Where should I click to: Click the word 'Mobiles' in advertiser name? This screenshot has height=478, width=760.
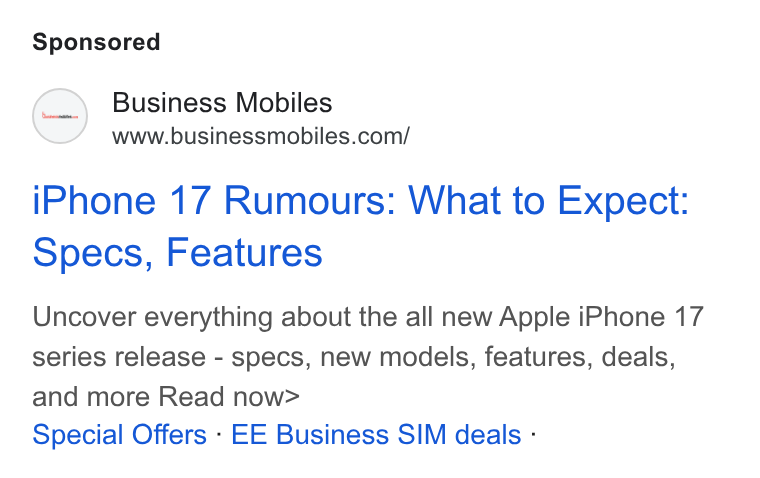(x=284, y=103)
